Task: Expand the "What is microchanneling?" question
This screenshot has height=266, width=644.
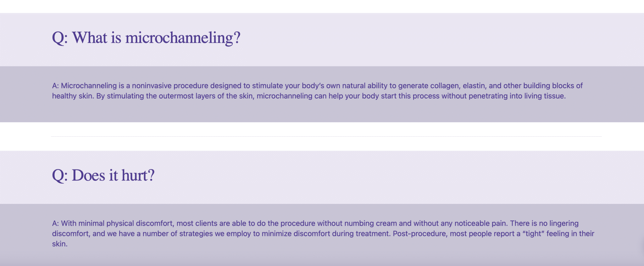Action: click(146, 38)
